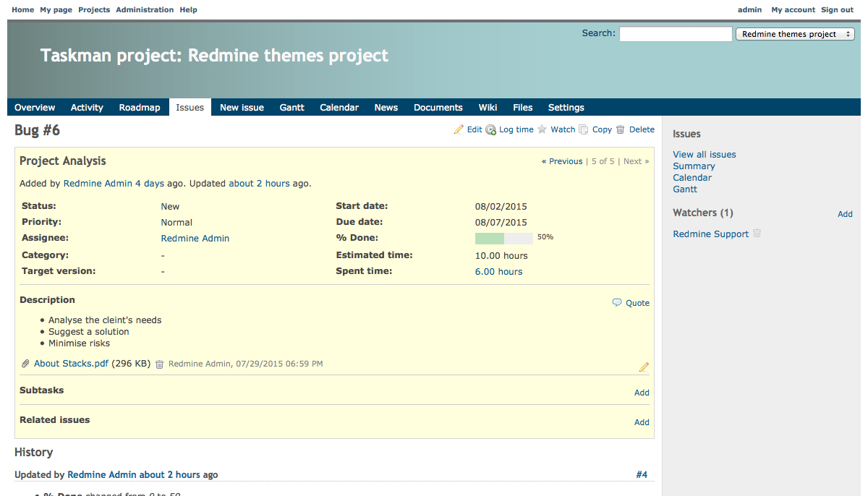Add a related issue via Add link

pos(642,422)
